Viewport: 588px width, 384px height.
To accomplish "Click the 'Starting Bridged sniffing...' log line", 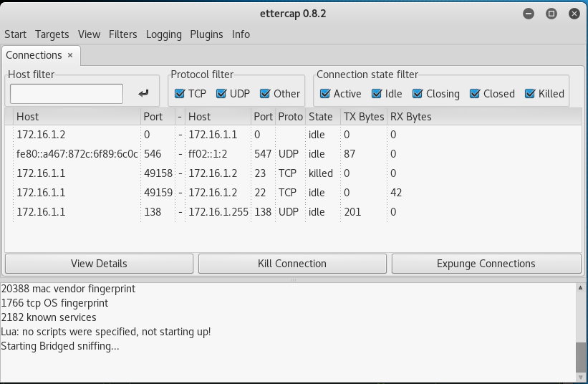I will 60,346.
